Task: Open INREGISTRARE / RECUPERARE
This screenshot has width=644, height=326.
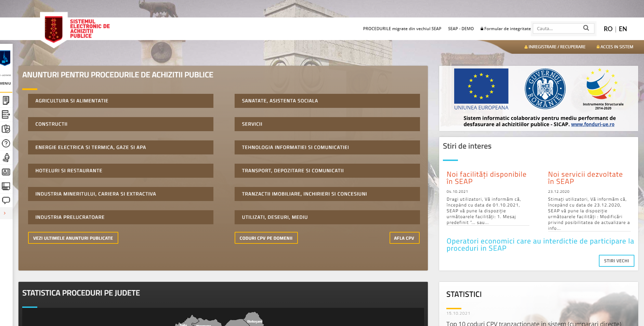Action: pyautogui.click(x=555, y=47)
